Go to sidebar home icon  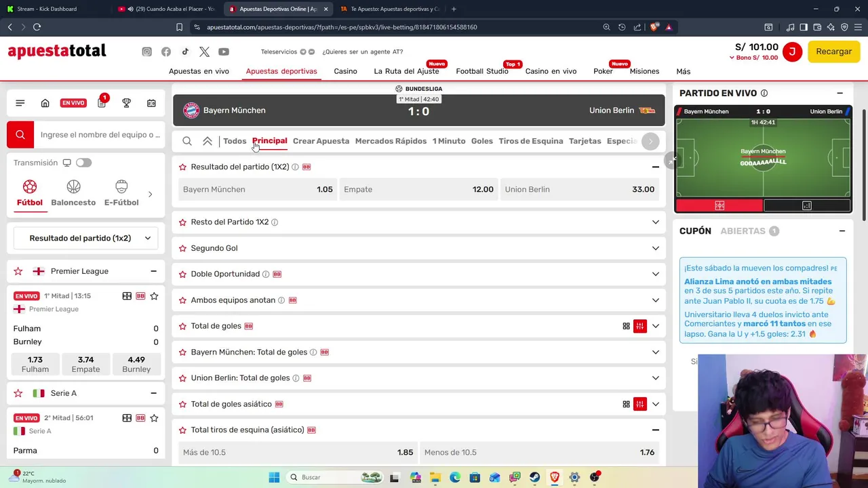pos(45,103)
